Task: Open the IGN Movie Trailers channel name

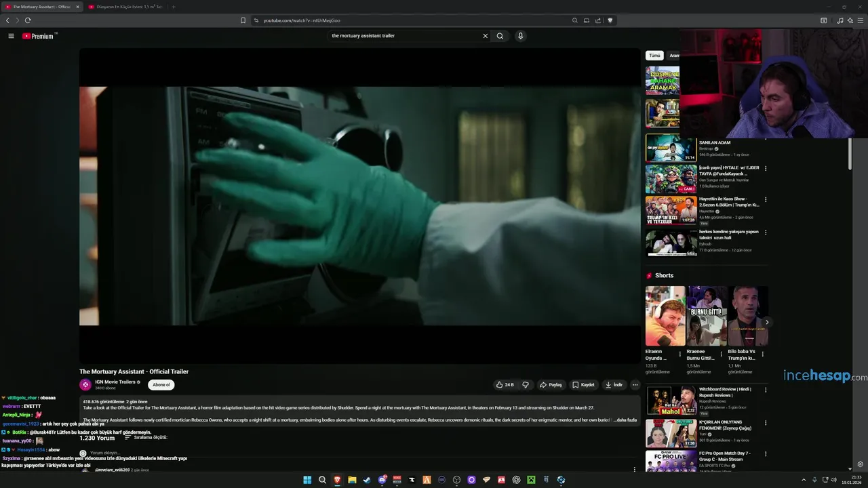Action: 115,382
